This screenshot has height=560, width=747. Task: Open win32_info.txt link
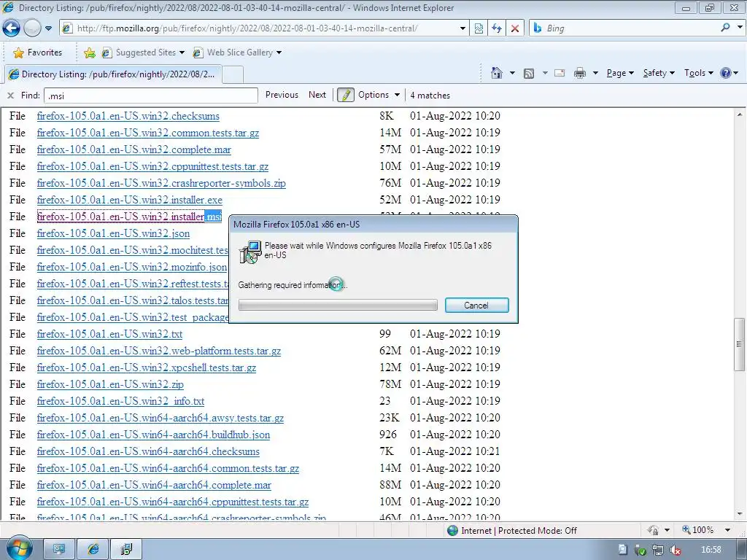click(120, 401)
